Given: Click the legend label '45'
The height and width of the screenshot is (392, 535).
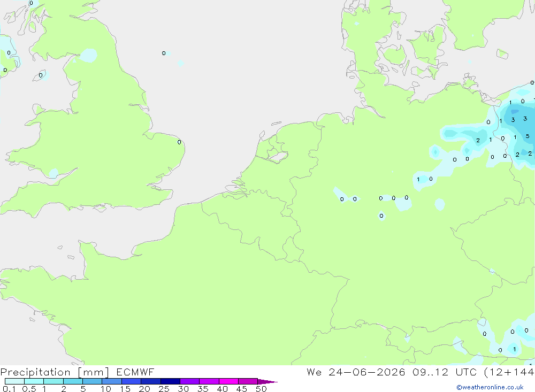Looking at the screenshot, I should point(242,389).
